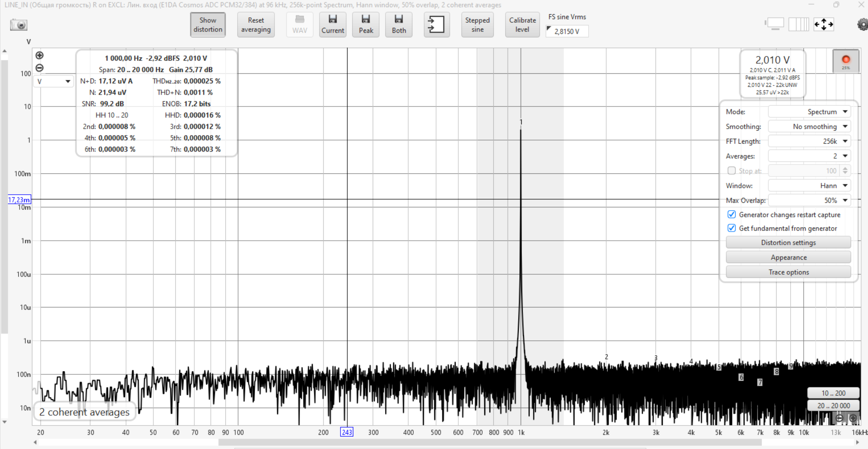Open the Y-axis unit V dropdown
Viewport: 868px width, 449px height.
tap(53, 81)
